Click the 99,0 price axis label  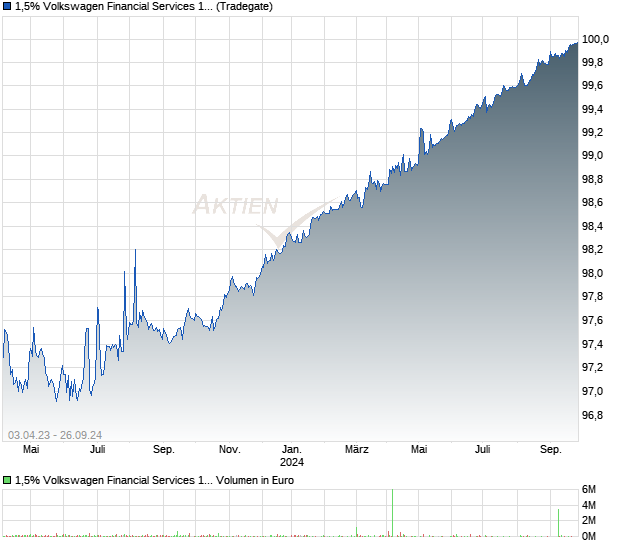(595, 156)
